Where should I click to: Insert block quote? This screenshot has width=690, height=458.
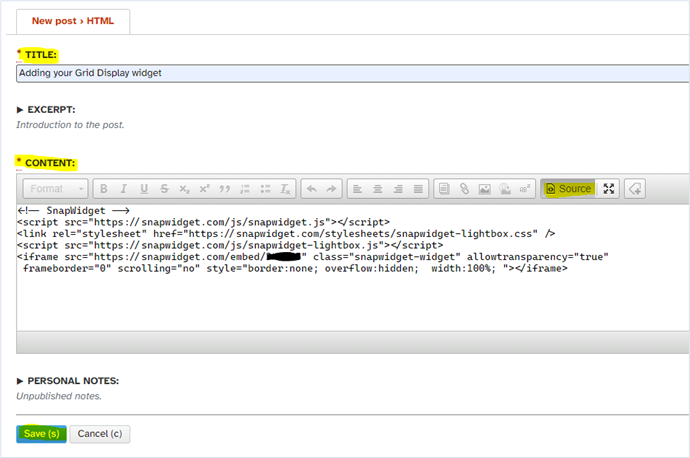[x=225, y=189]
